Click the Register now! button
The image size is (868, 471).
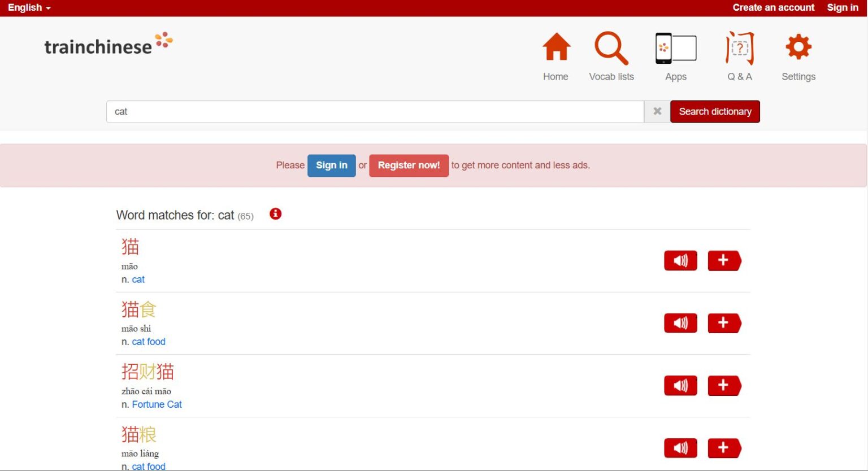[x=409, y=165]
